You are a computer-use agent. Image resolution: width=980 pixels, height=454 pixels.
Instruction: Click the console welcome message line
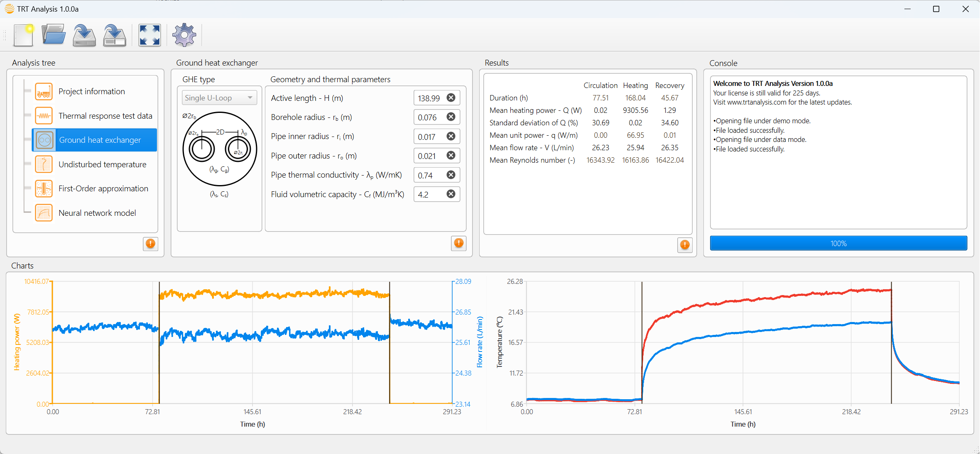point(773,83)
